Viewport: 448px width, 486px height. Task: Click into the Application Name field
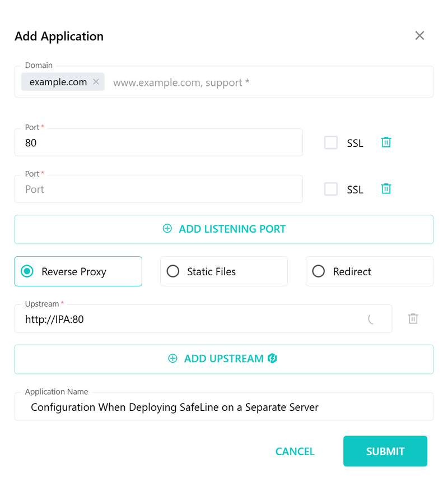click(x=224, y=406)
